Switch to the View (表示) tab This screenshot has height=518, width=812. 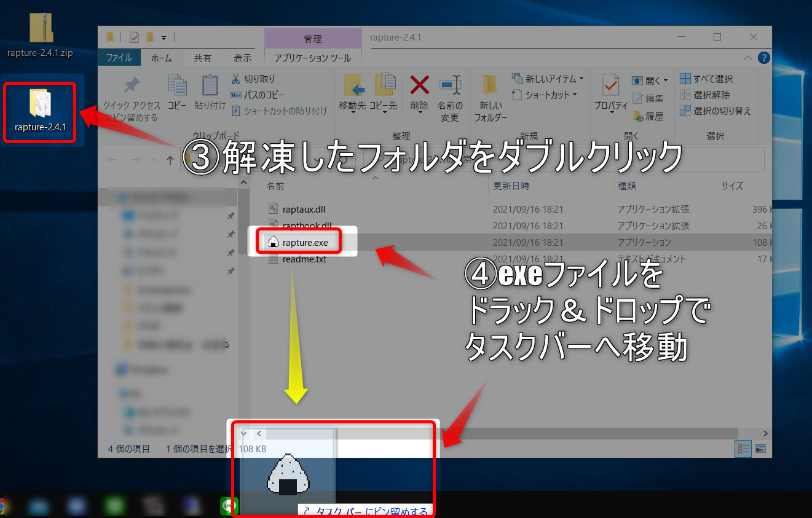point(242,58)
